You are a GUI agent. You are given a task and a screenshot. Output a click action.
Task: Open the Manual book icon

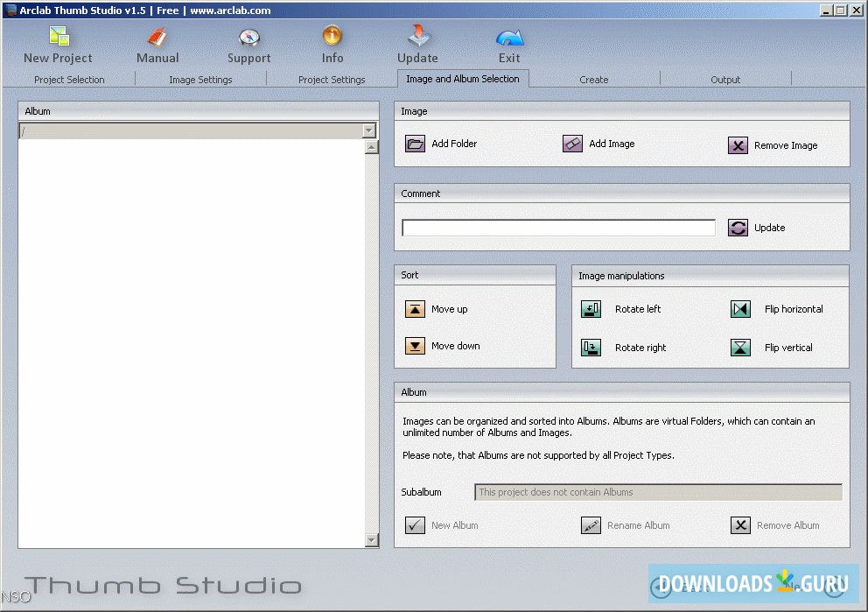click(157, 37)
